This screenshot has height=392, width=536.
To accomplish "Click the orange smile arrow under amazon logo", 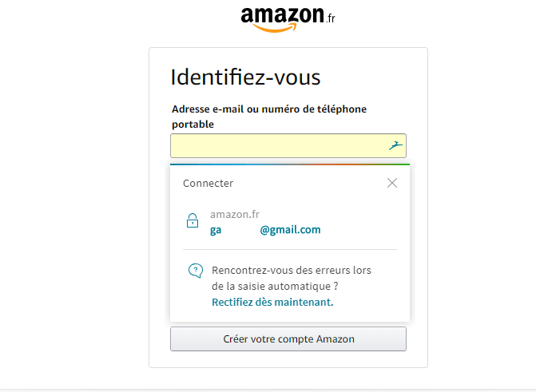I will tap(275, 28).
